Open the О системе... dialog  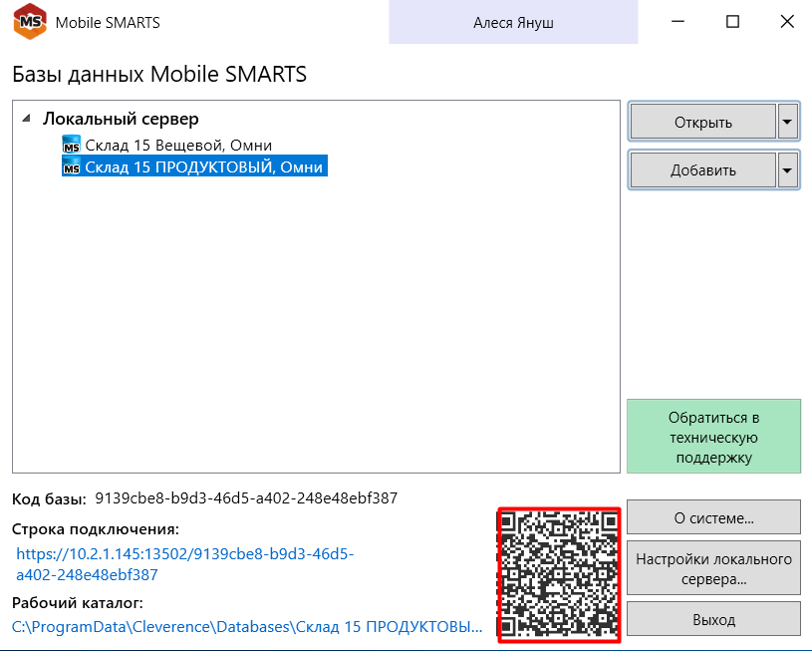tap(713, 517)
